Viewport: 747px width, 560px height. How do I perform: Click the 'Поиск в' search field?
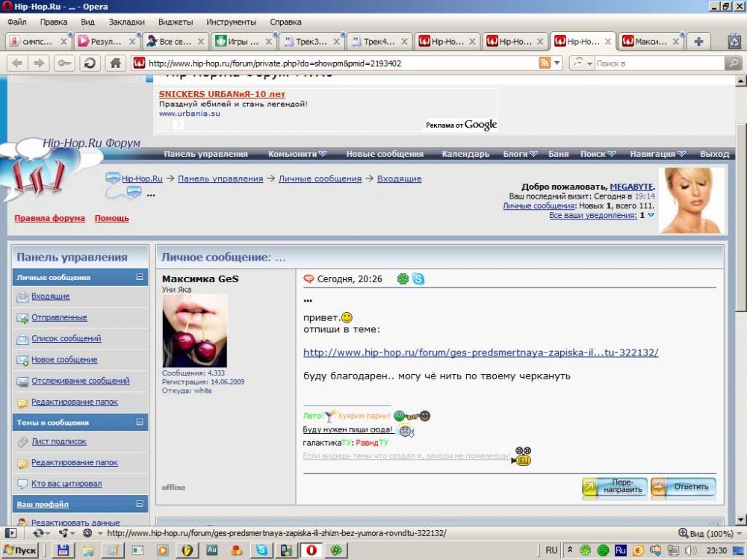[658, 63]
